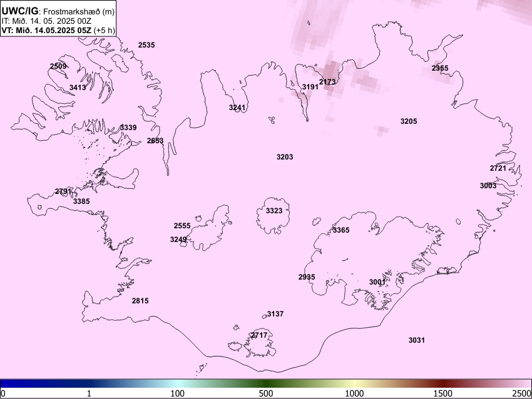532x399 pixels.
Task: Click the colorbar at the 500 mark
Action: [266, 383]
